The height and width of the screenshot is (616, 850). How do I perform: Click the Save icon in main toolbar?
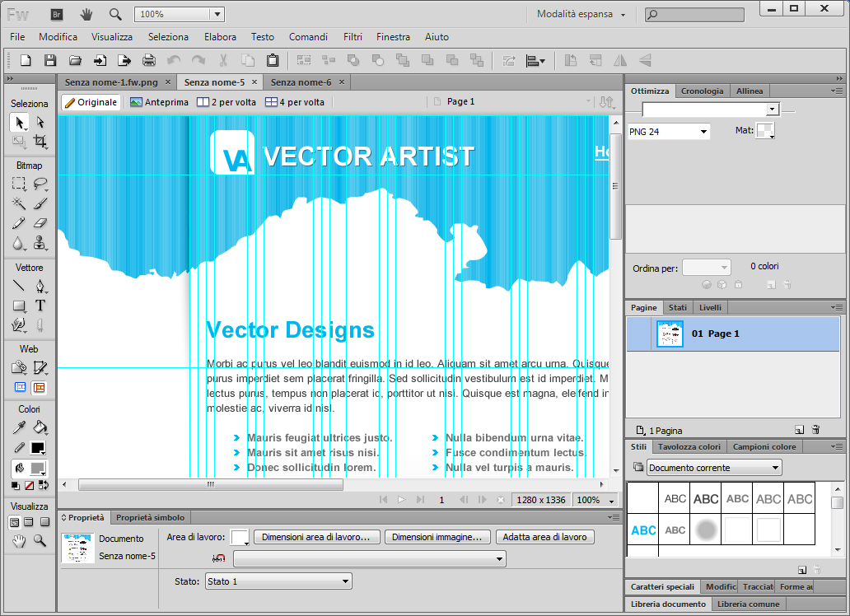click(50, 60)
